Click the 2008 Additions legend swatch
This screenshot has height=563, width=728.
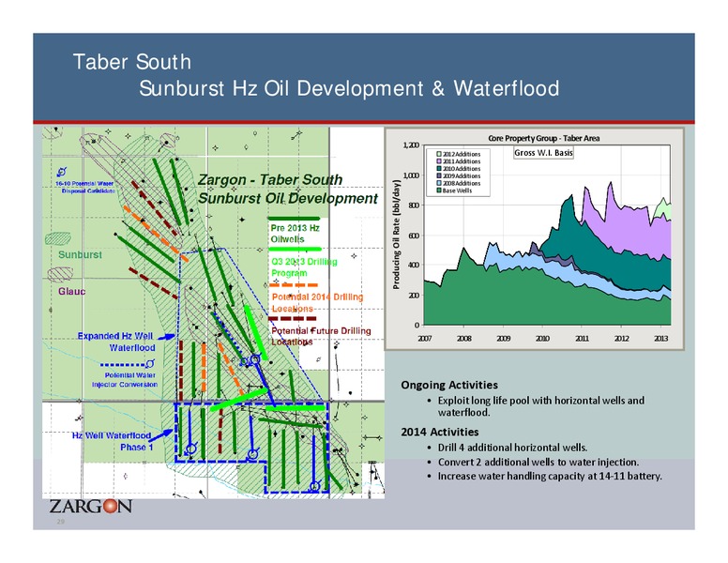point(439,183)
